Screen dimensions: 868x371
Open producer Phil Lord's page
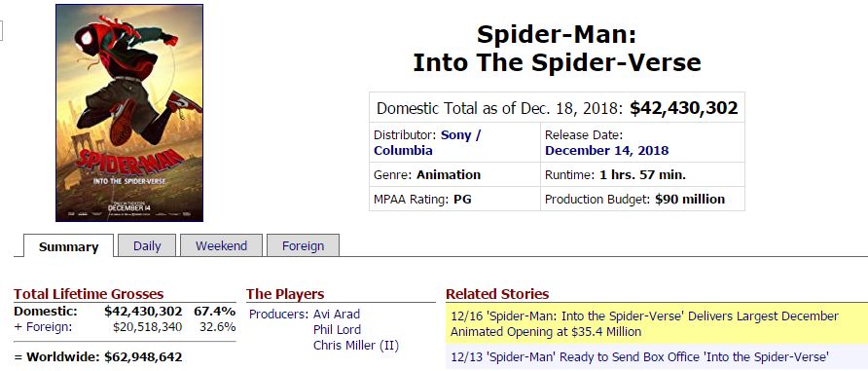pos(337,329)
